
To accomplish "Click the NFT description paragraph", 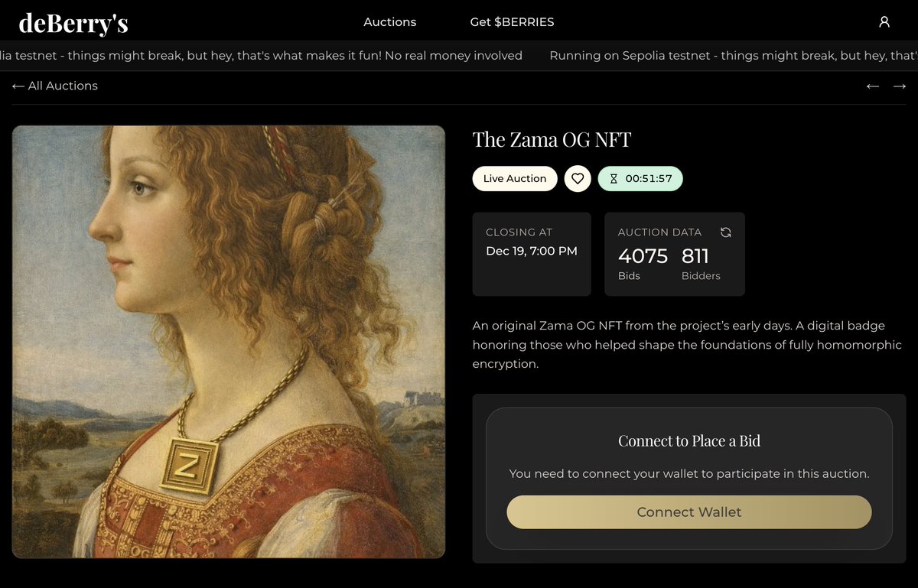I will click(687, 345).
